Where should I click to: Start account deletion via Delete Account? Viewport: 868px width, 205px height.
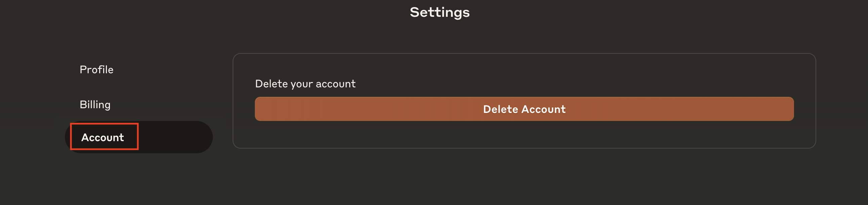click(x=524, y=109)
